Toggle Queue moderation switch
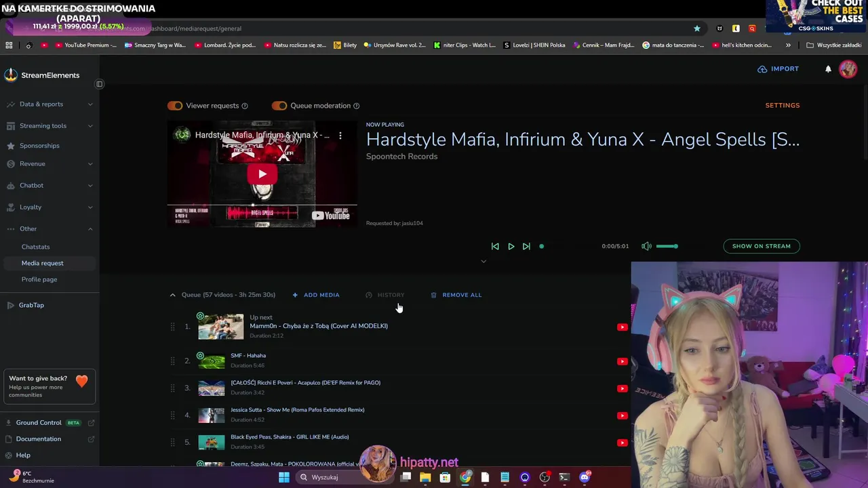Screen dimensions: 868x488 [x=279, y=106]
